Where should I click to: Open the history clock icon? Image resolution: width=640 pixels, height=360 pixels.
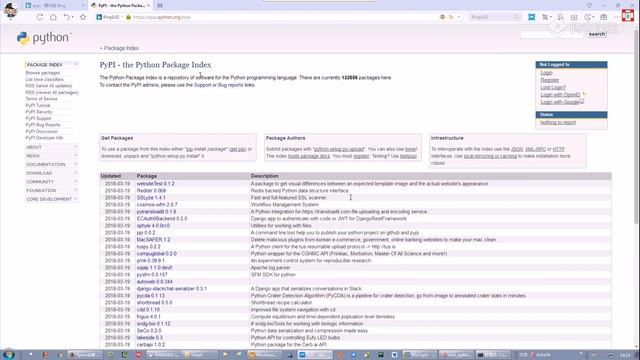(x=587, y=17)
